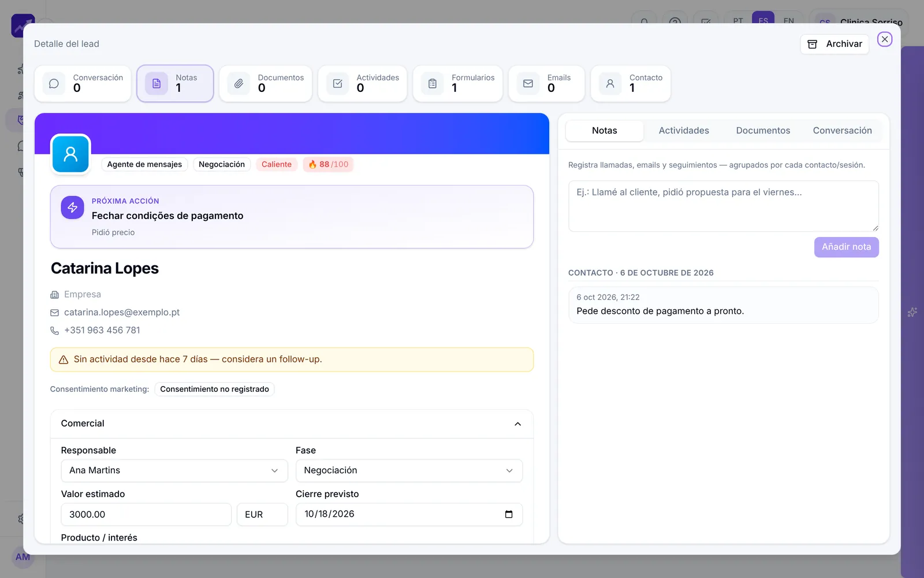The image size is (924, 578).
Task: Click the warning triangle icon in the inactivity alert
Action: 64,360
